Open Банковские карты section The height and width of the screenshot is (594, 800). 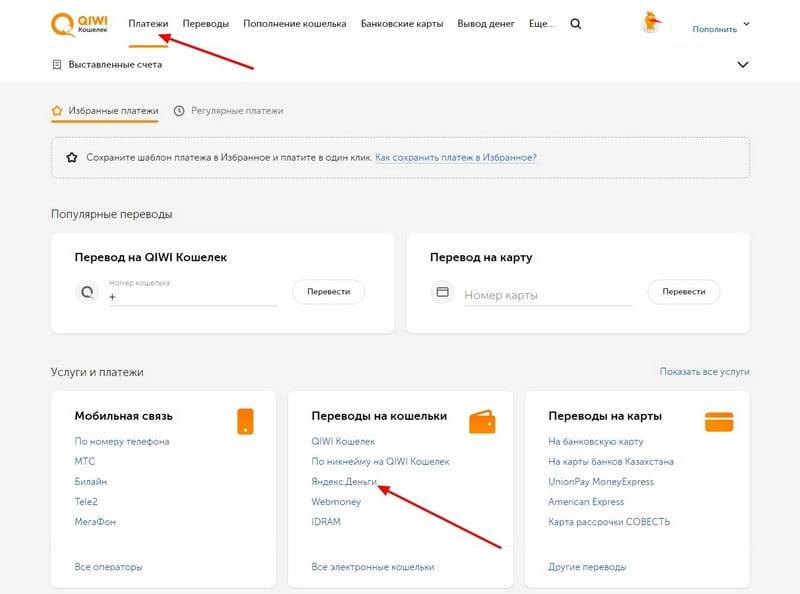point(402,24)
